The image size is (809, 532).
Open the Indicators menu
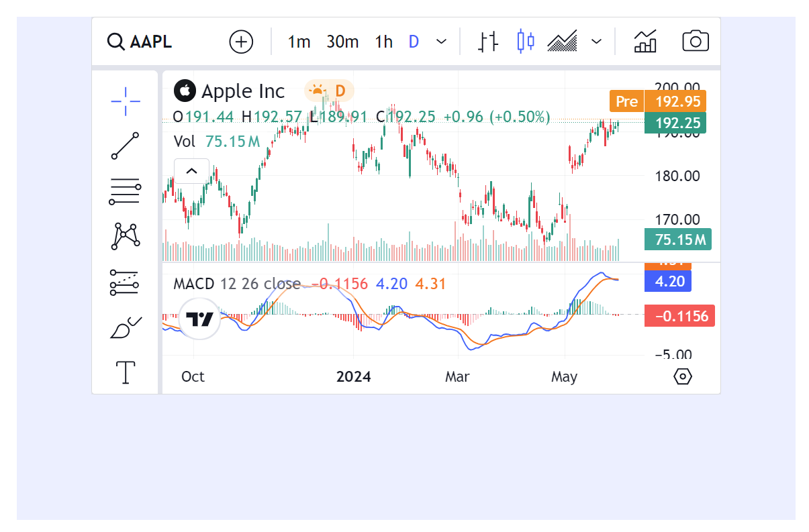[645, 42]
